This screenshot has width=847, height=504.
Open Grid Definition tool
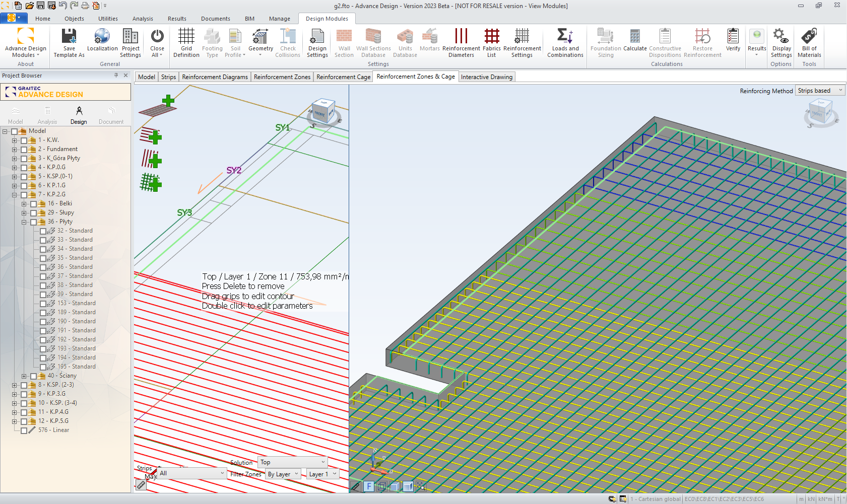tap(186, 43)
